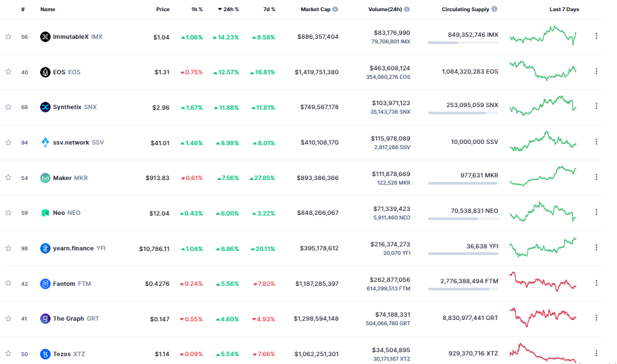Viewport: 617px width, 364px height.
Task: Add ImmutableX to watchlist star
Action: click(x=9, y=37)
